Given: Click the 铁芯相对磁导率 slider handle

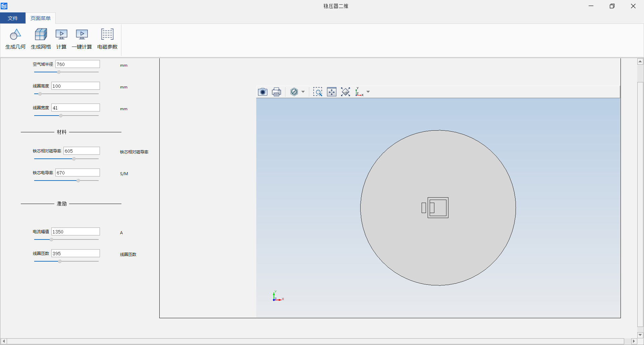Looking at the screenshot, I should tap(74, 159).
